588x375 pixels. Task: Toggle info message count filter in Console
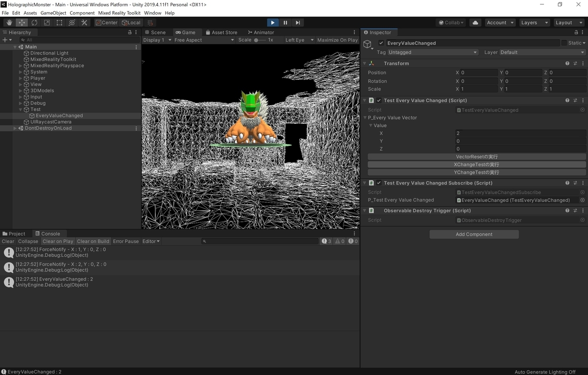[x=326, y=241]
